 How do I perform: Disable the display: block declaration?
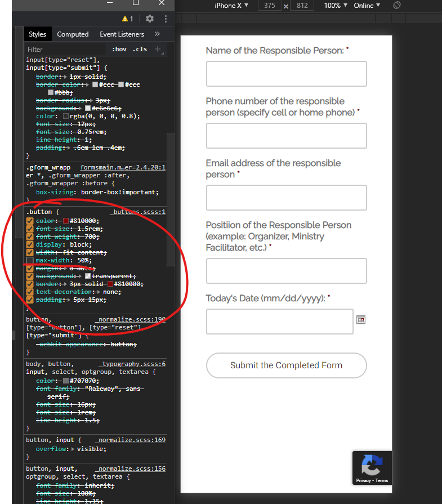coord(30,245)
